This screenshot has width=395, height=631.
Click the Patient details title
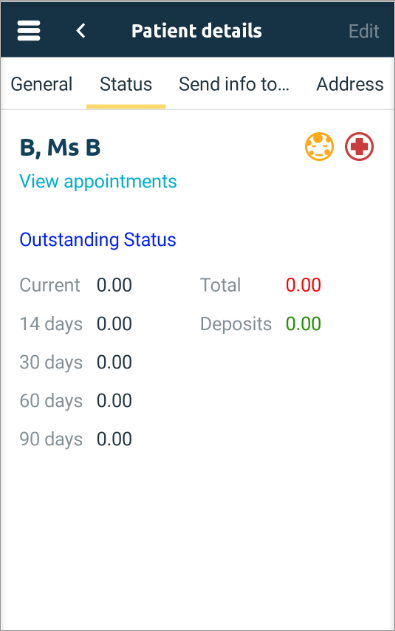[197, 31]
